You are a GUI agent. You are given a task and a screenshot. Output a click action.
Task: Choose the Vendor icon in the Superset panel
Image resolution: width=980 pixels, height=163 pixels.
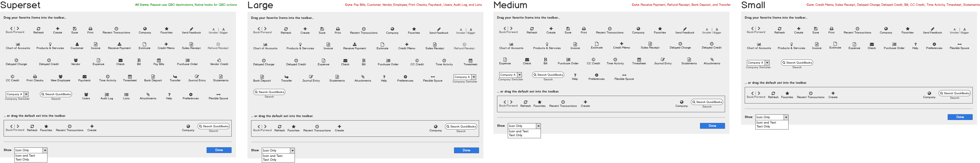pyautogui.click(x=76, y=60)
